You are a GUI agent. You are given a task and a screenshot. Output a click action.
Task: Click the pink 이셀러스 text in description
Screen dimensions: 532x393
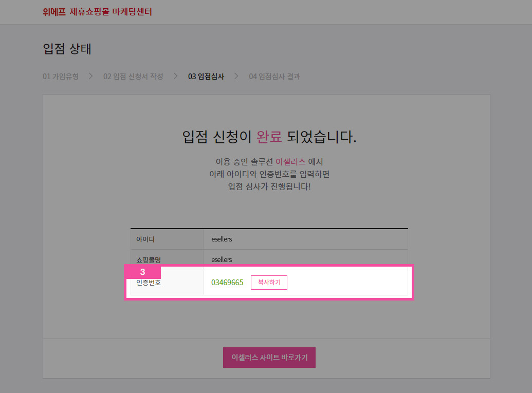coord(290,162)
